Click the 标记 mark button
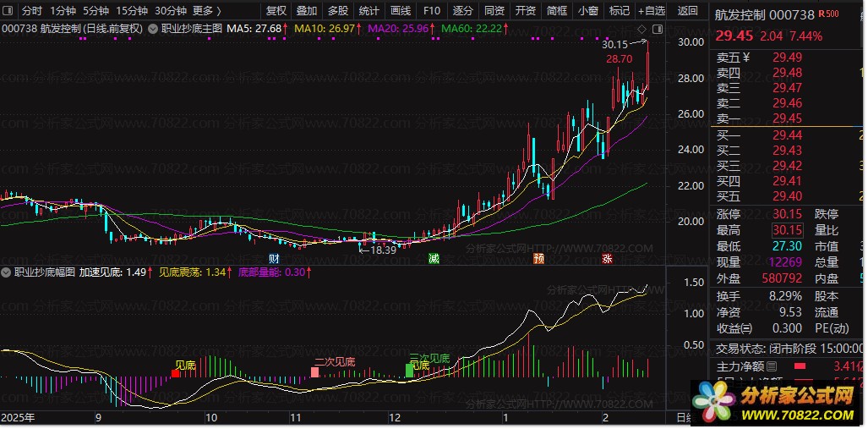 point(619,10)
